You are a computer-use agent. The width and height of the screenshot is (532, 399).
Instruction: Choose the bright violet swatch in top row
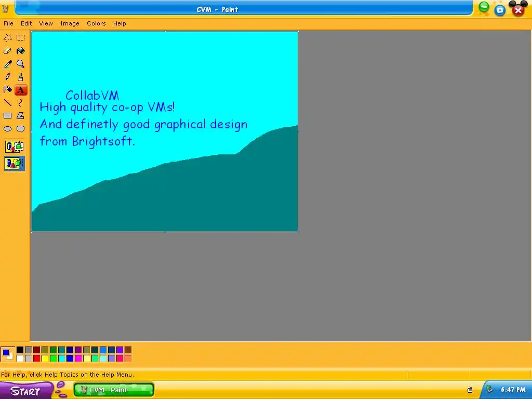point(120,350)
